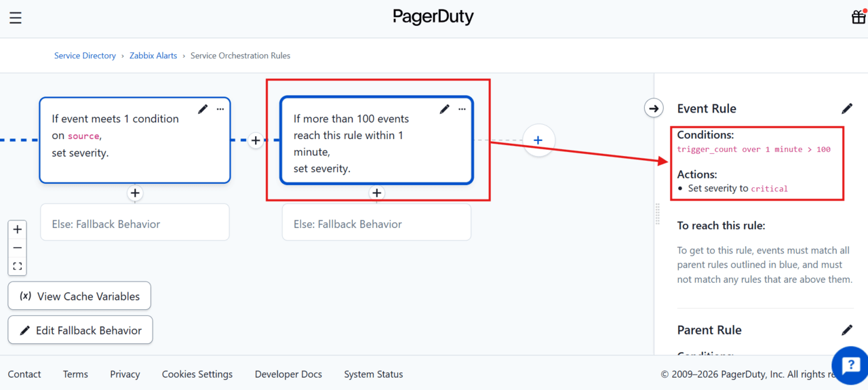Viewport: 868px width, 390px height.
Task: Open more options on source condition rule
Action: coord(220,109)
